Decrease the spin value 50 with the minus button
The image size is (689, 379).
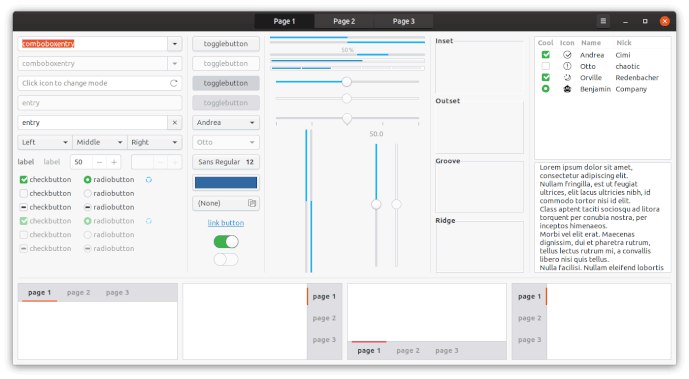pos(99,162)
